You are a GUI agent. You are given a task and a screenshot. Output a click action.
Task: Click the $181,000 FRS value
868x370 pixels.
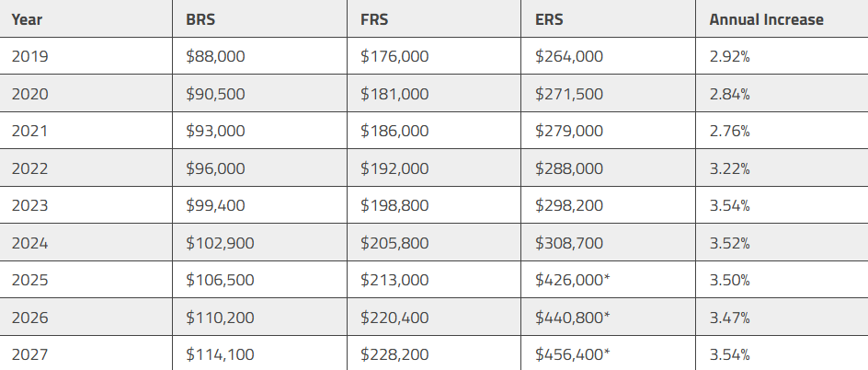(x=394, y=94)
